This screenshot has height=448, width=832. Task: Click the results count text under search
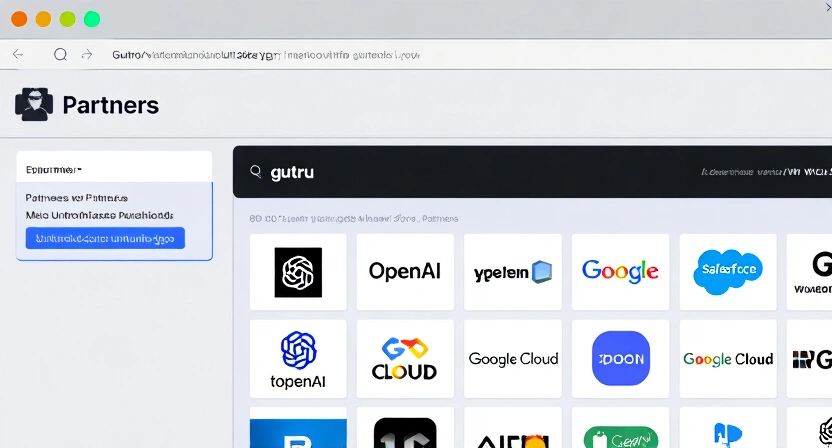[353, 219]
